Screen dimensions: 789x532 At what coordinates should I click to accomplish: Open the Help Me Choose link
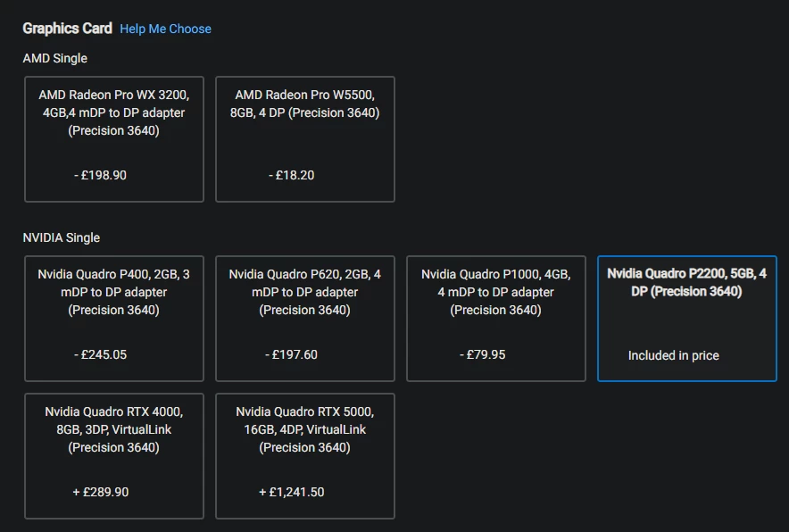[x=165, y=29]
